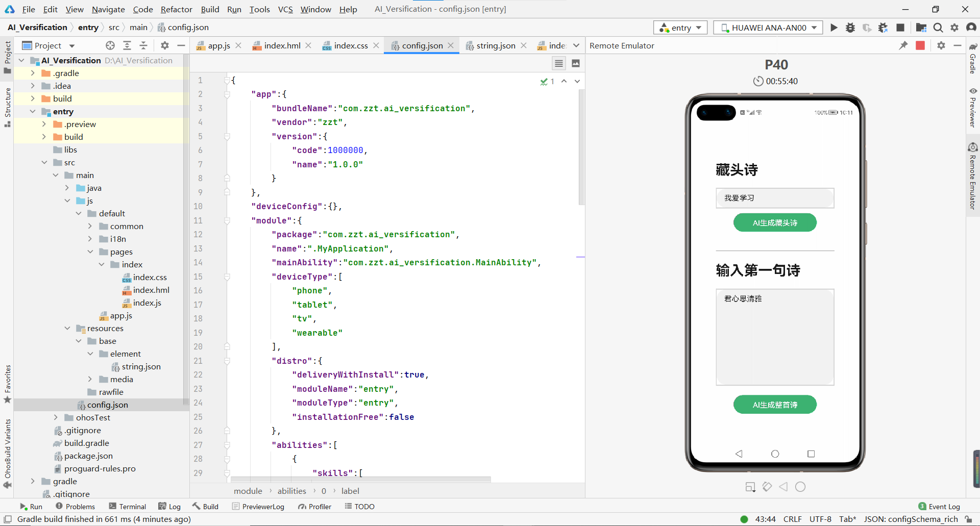This screenshot has width=980, height=526.
Task: Open Project panel options gear
Action: pyautogui.click(x=164, y=45)
